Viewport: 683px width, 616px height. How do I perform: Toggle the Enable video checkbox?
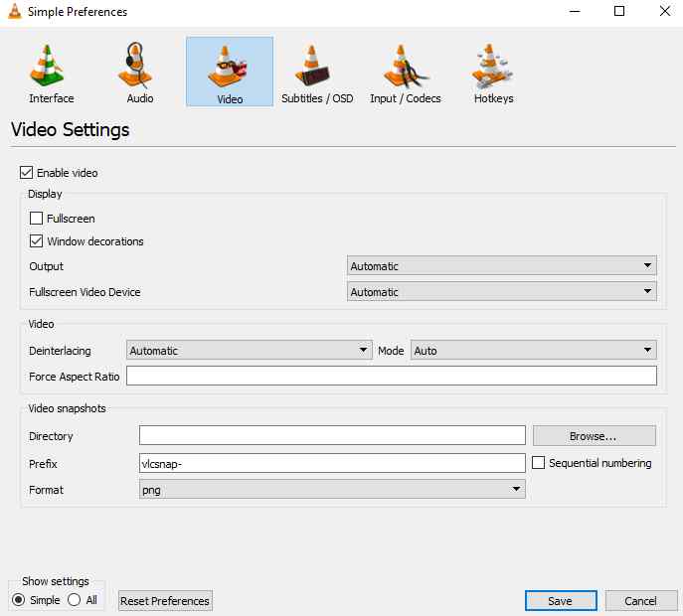click(26, 173)
